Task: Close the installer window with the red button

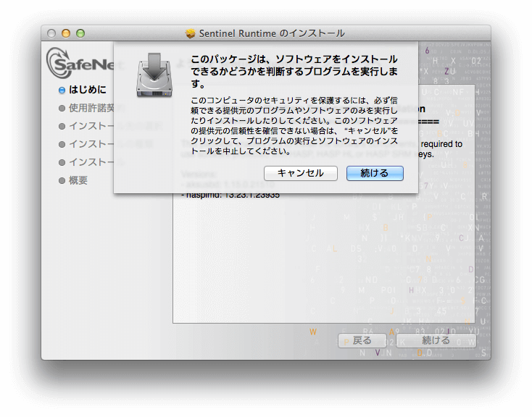Action: click(51, 33)
